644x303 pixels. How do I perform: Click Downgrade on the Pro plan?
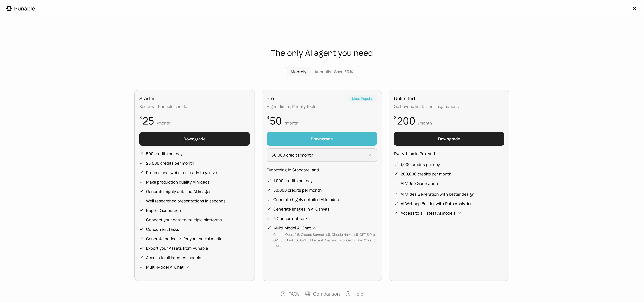(321, 139)
